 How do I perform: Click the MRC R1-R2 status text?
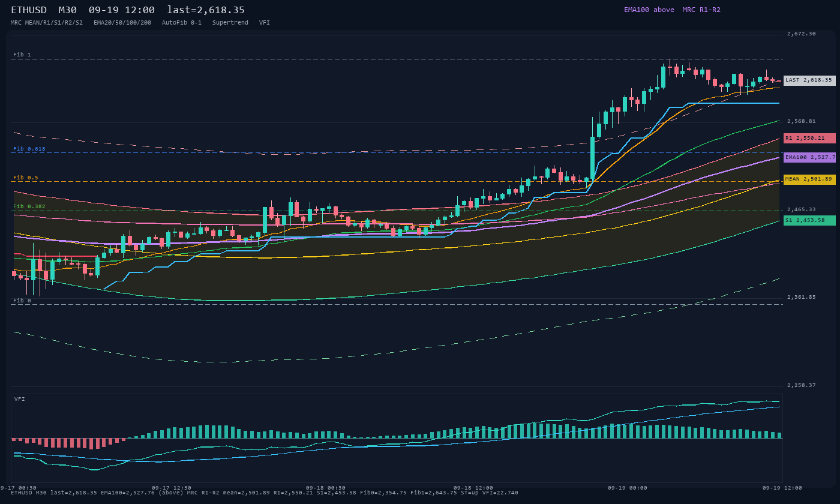(x=701, y=10)
